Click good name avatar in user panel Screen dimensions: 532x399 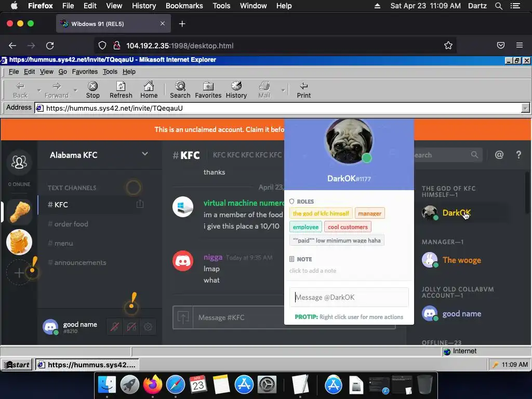pyautogui.click(x=50, y=327)
